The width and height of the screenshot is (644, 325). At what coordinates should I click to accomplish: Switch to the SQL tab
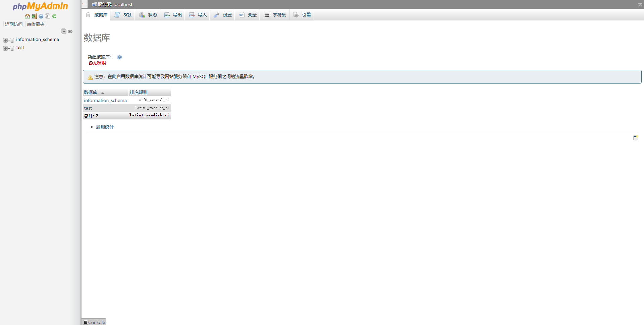pos(123,15)
